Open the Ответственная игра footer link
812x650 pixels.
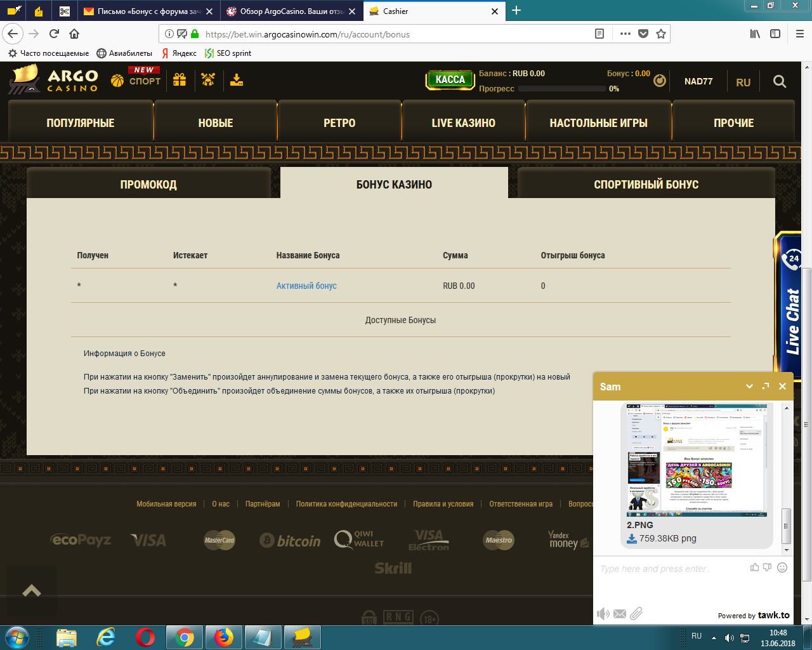coord(521,504)
